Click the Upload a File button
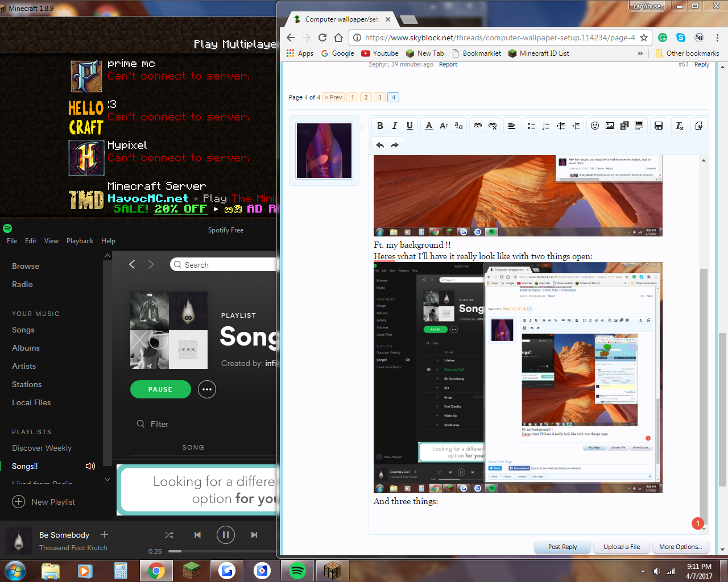 (622, 547)
